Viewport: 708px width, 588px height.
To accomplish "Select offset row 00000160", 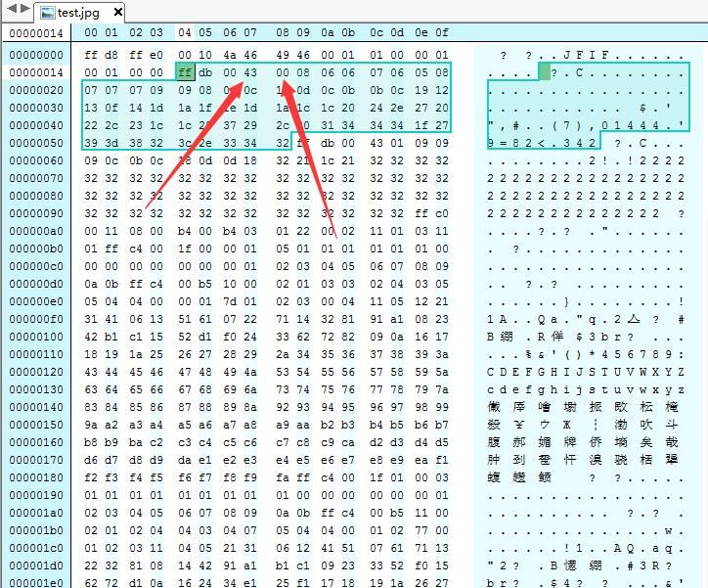I will coord(36,442).
